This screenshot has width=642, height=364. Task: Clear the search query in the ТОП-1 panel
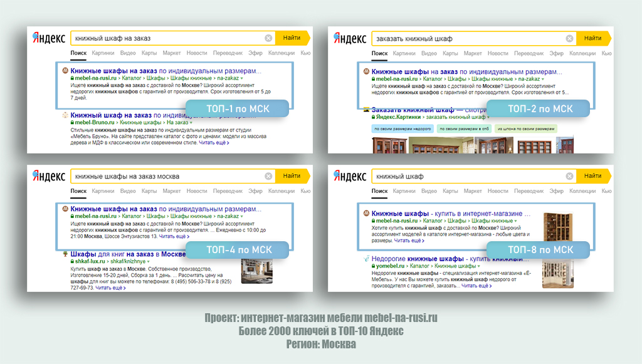click(268, 38)
